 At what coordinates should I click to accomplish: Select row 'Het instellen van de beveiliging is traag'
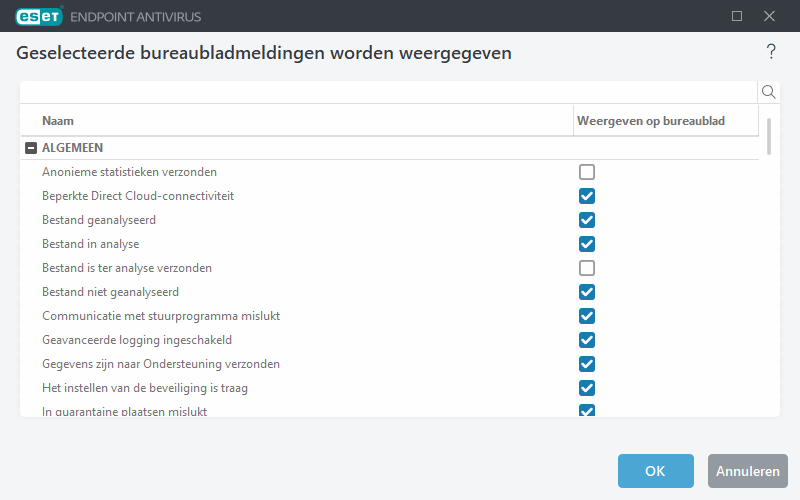coord(390,388)
